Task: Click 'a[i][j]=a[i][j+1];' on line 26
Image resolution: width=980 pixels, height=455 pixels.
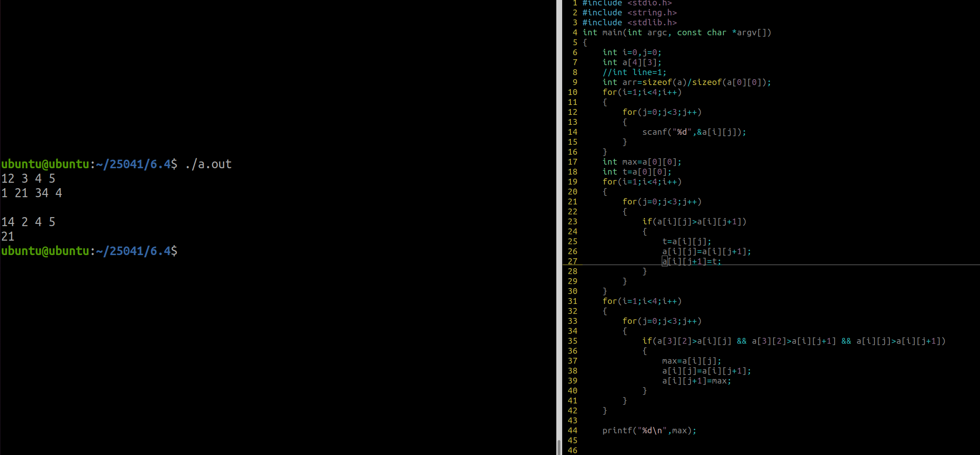Action: (707, 251)
